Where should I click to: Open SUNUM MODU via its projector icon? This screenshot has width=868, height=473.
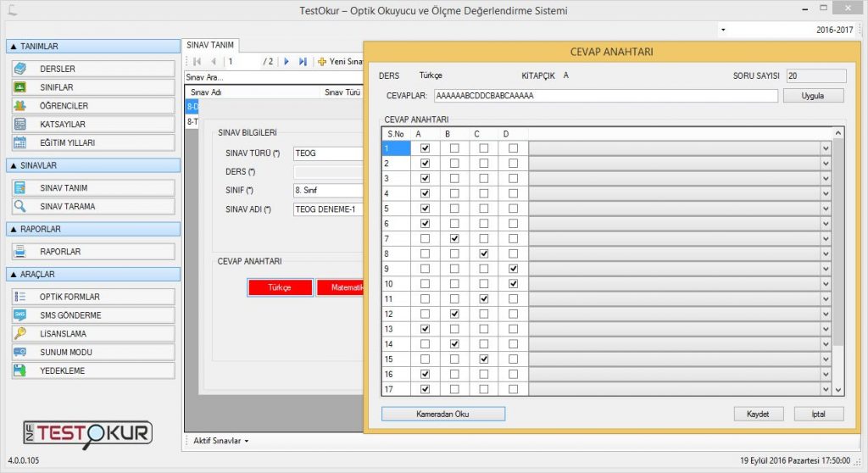[20, 352]
